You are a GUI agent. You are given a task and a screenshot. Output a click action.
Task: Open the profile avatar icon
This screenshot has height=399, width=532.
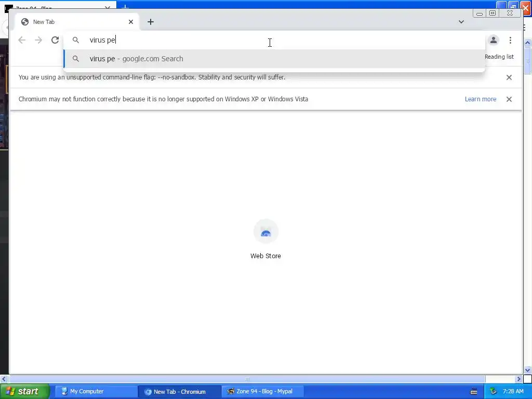494,40
